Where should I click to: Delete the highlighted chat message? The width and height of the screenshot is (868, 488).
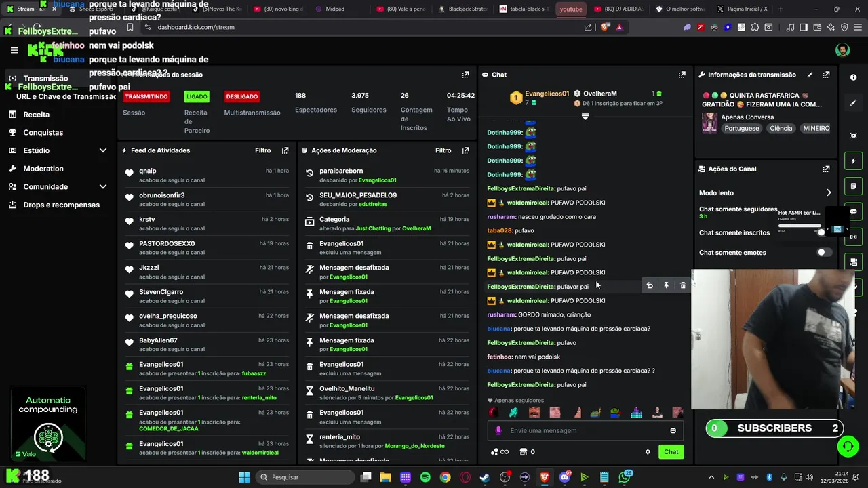[683, 285]
